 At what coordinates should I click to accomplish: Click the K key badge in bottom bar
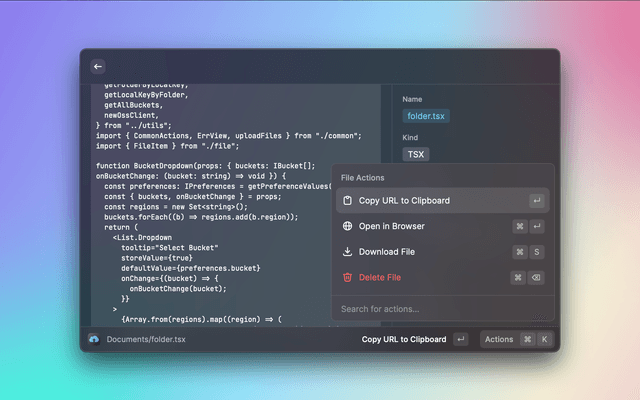tap(545, 339)
